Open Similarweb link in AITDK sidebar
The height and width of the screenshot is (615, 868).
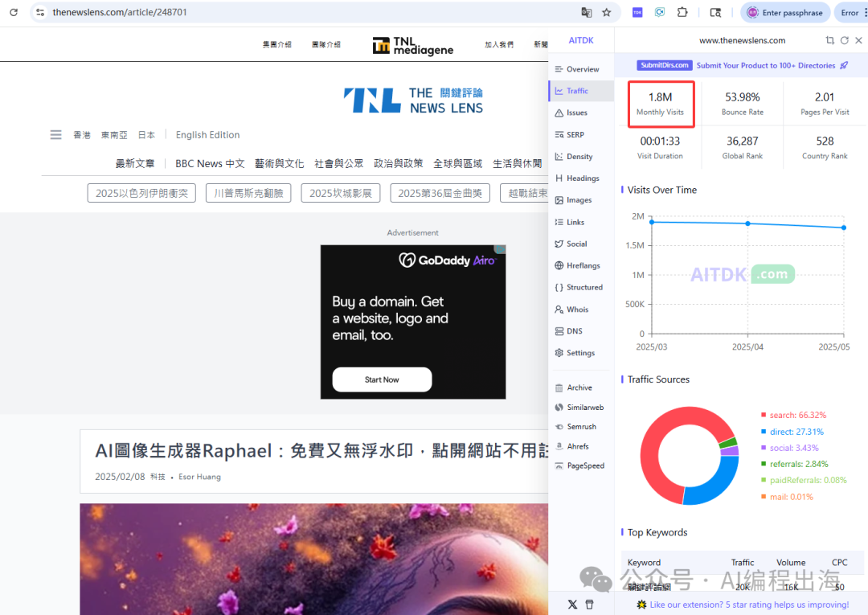pos(581,408)
